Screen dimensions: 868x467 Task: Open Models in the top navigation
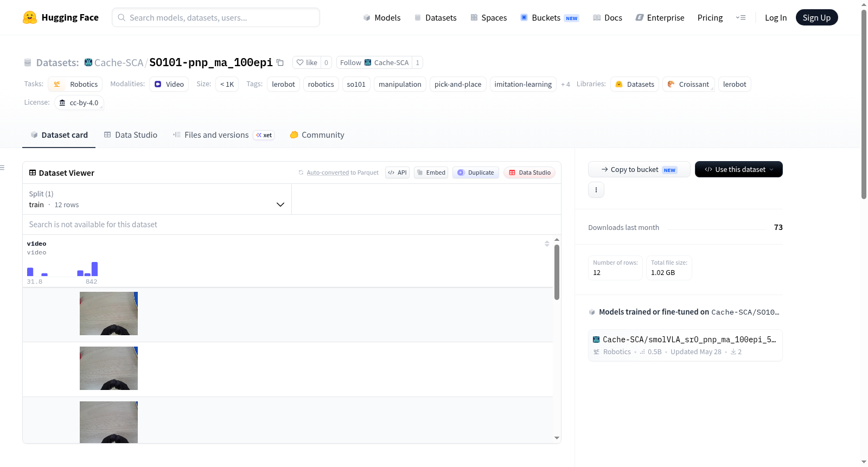click(x=382, y=17)
